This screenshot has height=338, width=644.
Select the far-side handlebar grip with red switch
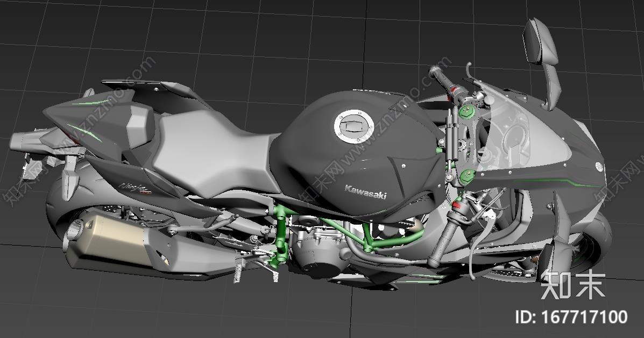click(x=444, y=81)
